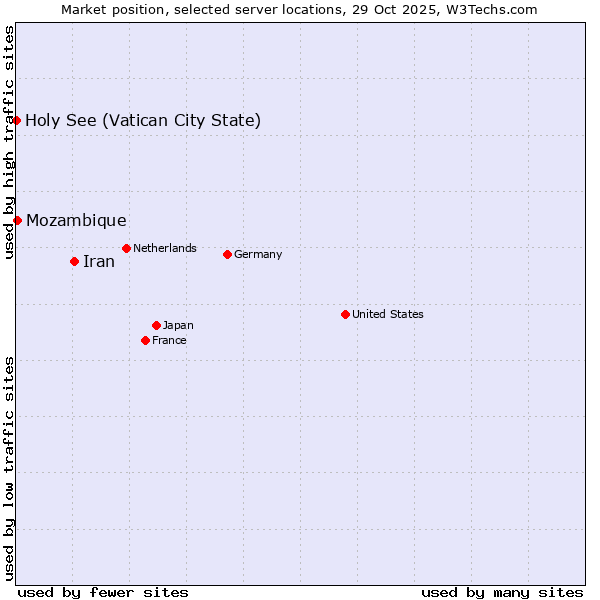
Task: Click the Japan red data dot
Action: [156, 325]
